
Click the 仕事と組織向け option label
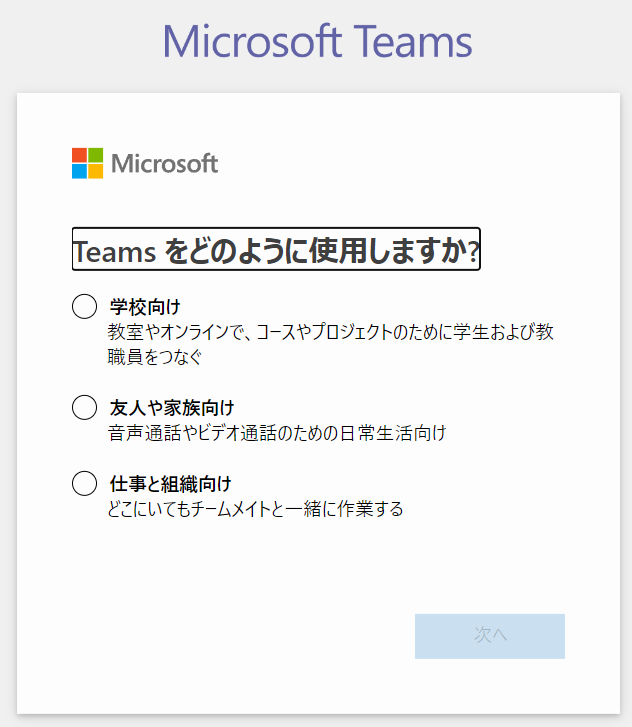click(x=170, y=484)
